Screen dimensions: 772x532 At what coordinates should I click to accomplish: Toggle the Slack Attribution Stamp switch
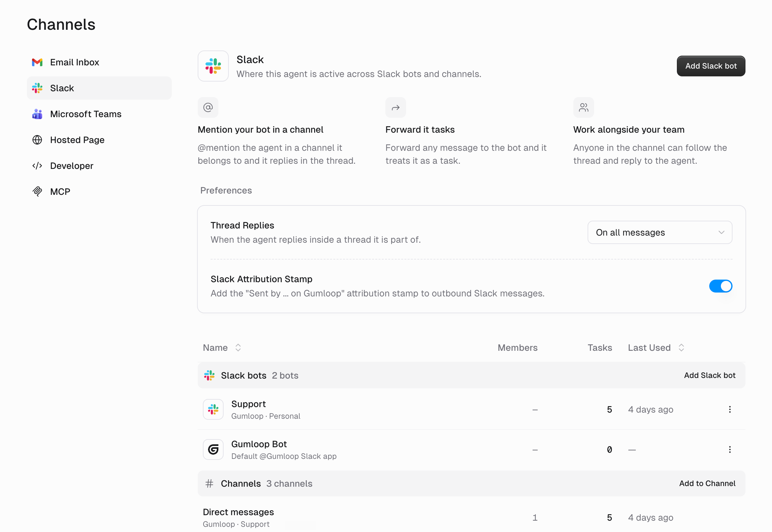[720, 286]
